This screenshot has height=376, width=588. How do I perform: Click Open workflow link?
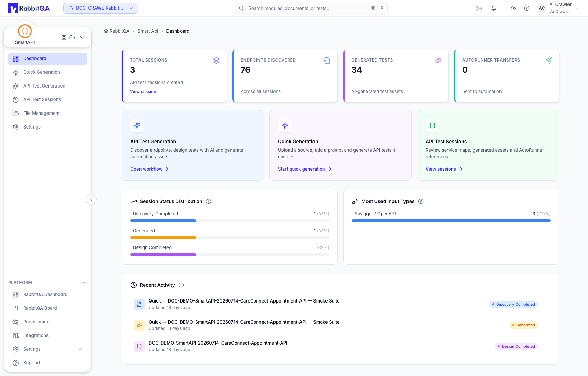click(x=149, y=169)
